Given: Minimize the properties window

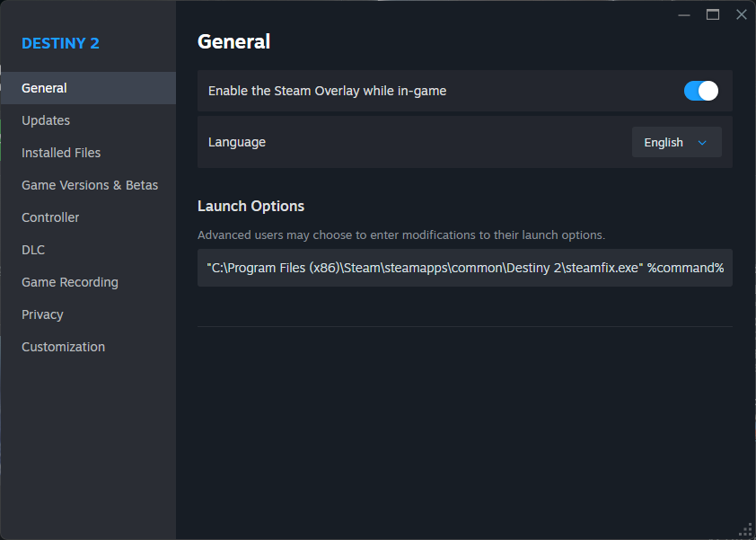Looking at the screenshot, I should pos(683,15).
